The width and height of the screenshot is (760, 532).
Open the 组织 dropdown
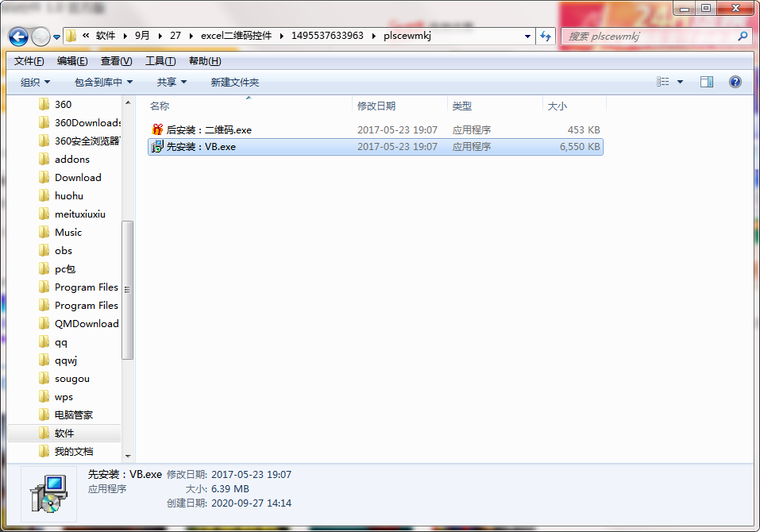tap(35, 81)
